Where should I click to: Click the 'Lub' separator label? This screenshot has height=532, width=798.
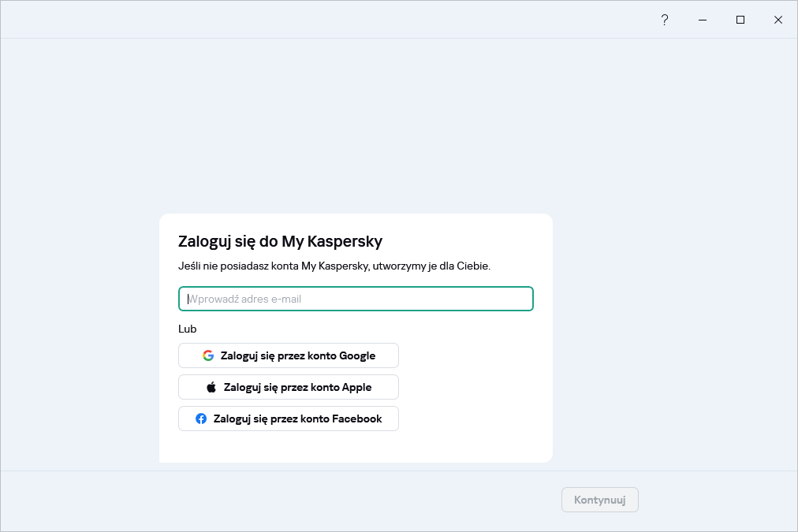coord(187,329)
